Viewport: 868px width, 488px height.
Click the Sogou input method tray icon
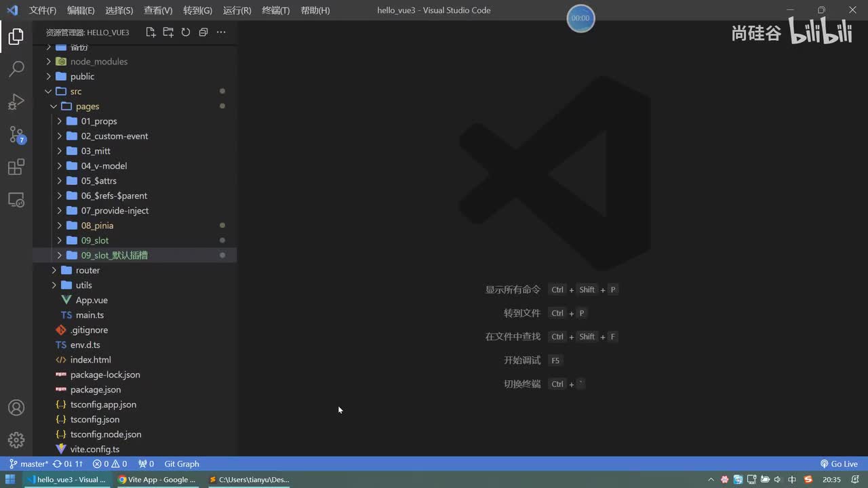coord(808,479)
